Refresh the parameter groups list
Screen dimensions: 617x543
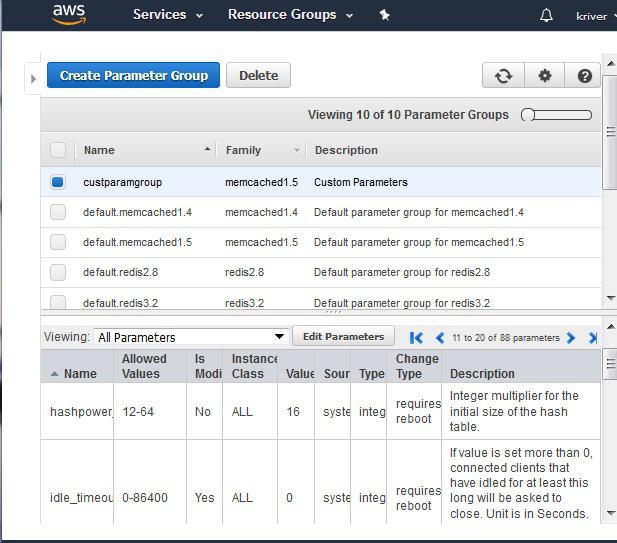point(503,76)
